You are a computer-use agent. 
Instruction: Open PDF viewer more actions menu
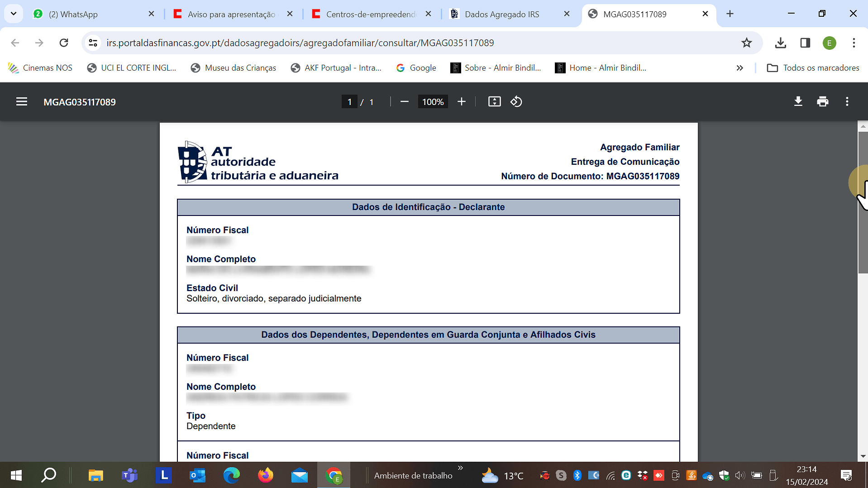pos(847,102)
